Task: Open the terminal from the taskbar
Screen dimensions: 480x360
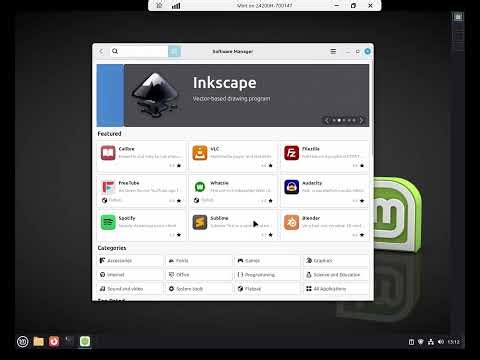Action: point(69,341)
